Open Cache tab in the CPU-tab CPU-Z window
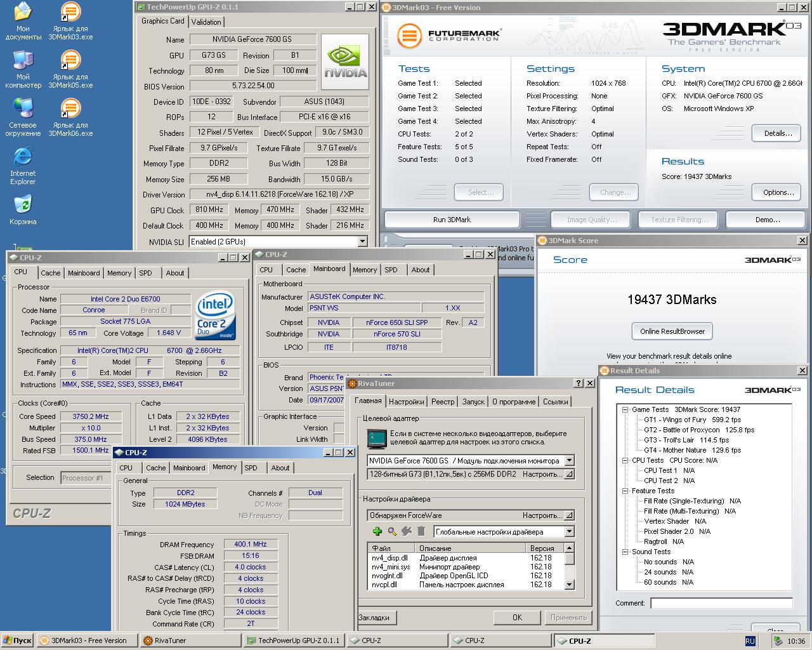This screenshot has height=650, width=812. 51,273
